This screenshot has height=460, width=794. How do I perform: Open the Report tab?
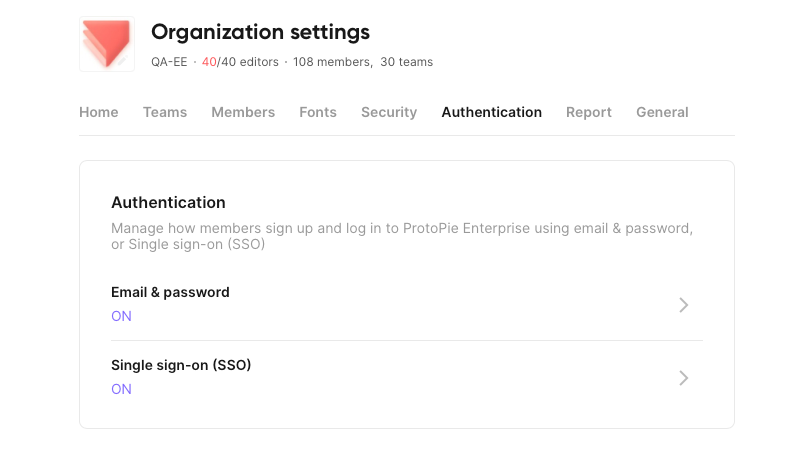pyautogui.click(x=589, y=112)
